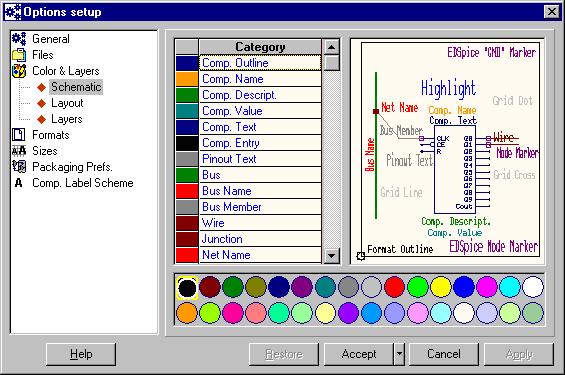Click the category list scroll up arrow
The height and width of the screenshot is (375, 565).
[x=332, y=47]
